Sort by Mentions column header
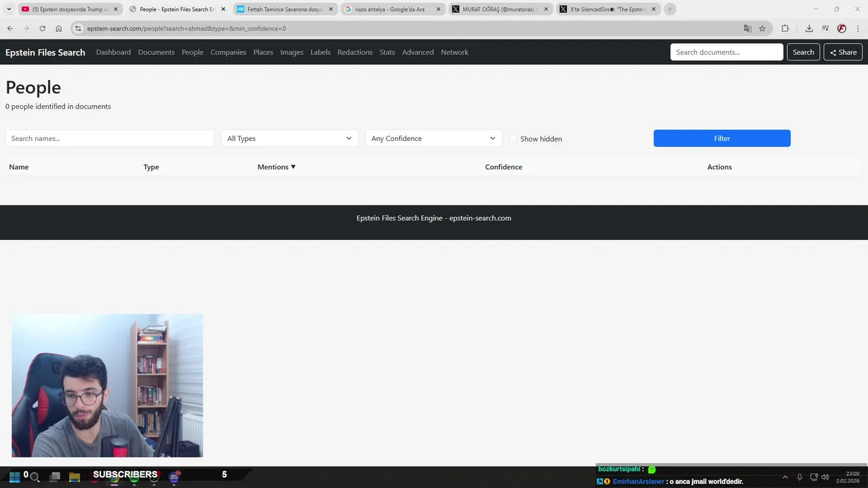Image resolution: width=868 pixels, height=488 pixels. tap(277, 167)
